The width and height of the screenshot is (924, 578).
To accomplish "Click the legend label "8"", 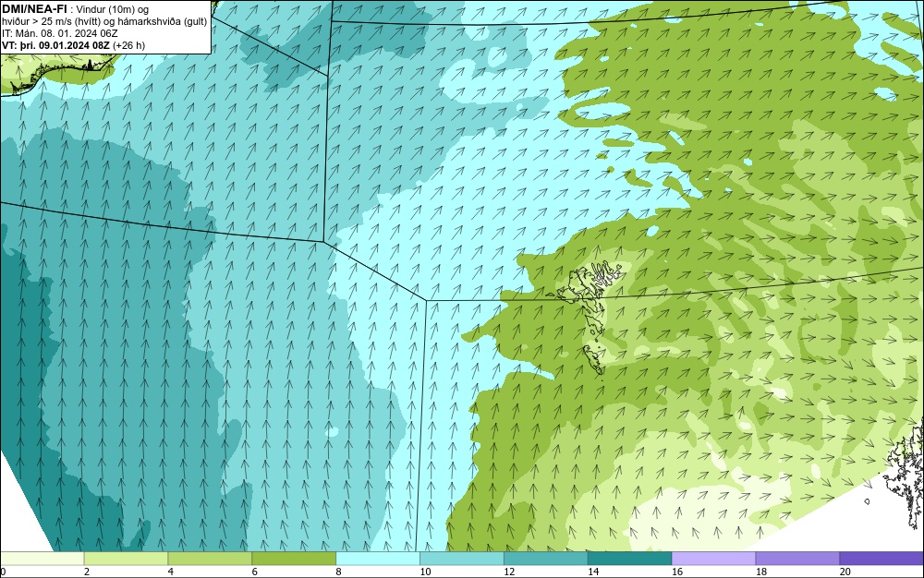I will (339, 572).
